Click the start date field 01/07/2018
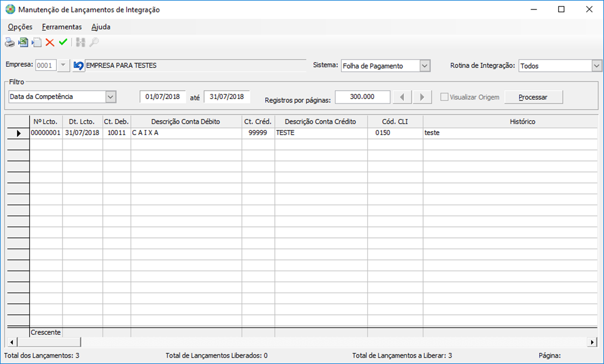This screenshot has height=364, width=604. (x=163, y=97)
